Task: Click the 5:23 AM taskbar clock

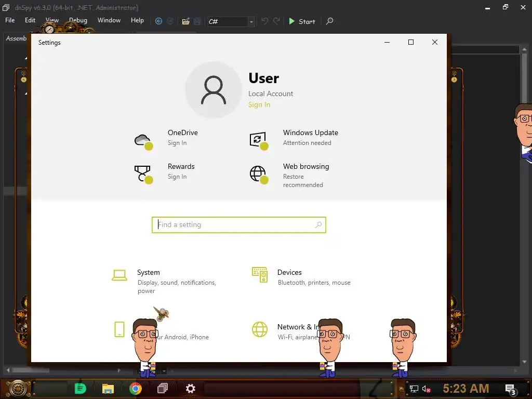Action: (x=466, y=388)
